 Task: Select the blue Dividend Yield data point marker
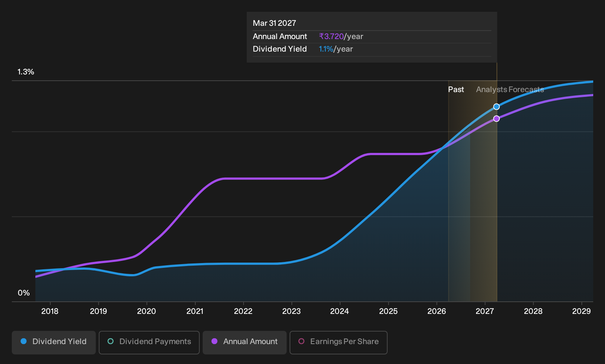click(496, 107)
